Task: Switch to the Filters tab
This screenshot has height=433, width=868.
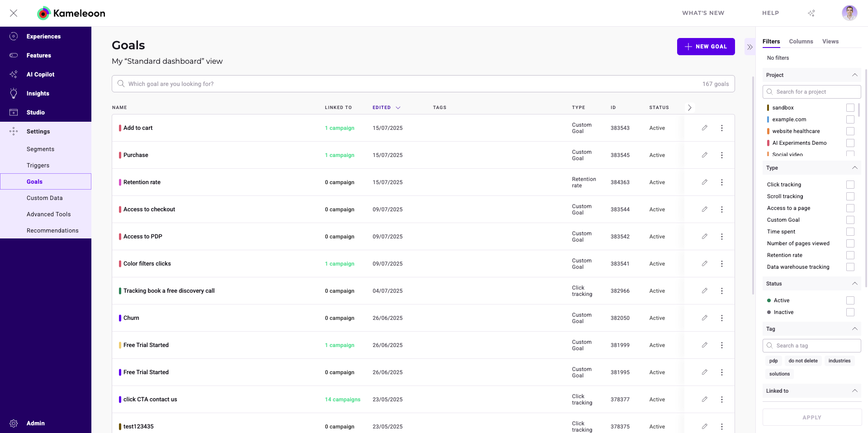Action: coord(771,42)
